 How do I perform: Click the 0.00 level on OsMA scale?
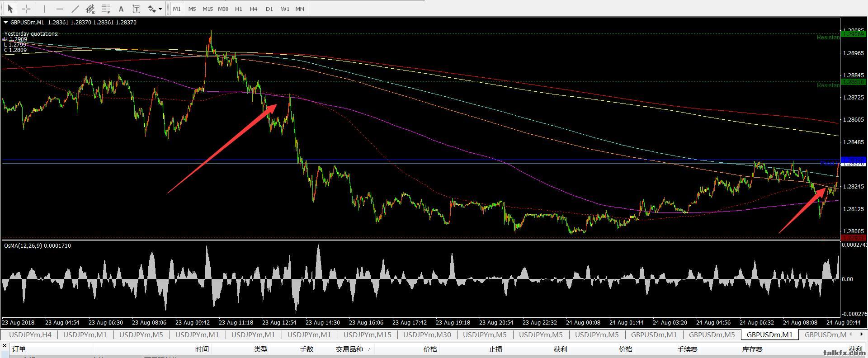pyautogui.click(x=847, y=279)
